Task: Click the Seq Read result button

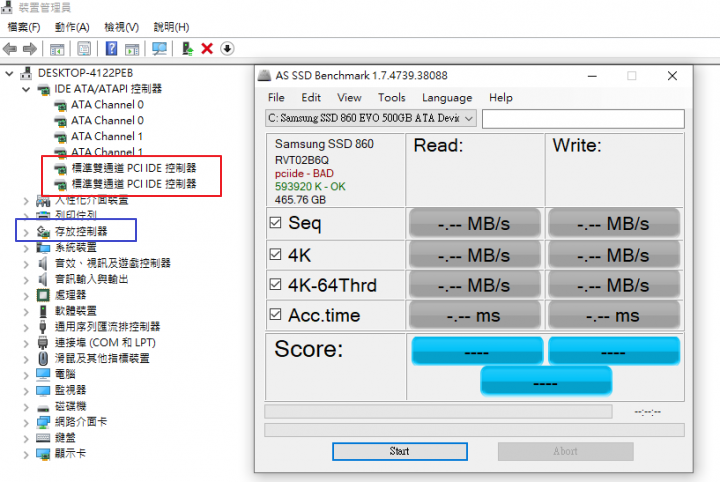Action: 474,224
